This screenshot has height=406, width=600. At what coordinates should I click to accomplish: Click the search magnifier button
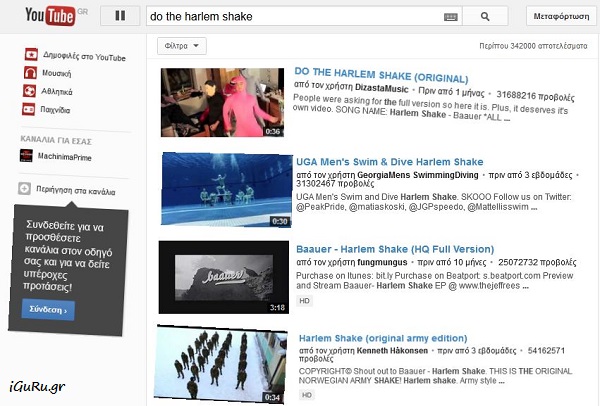pos(485,16)
